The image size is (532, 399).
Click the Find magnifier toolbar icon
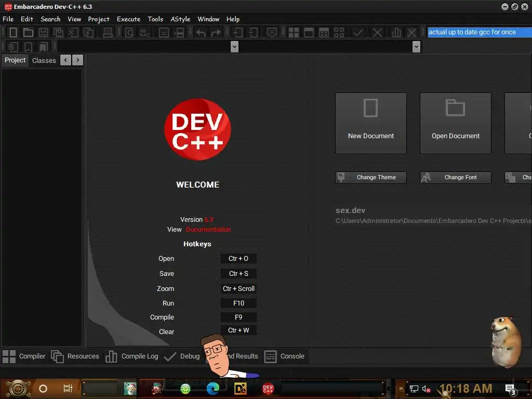coord(129,33)
